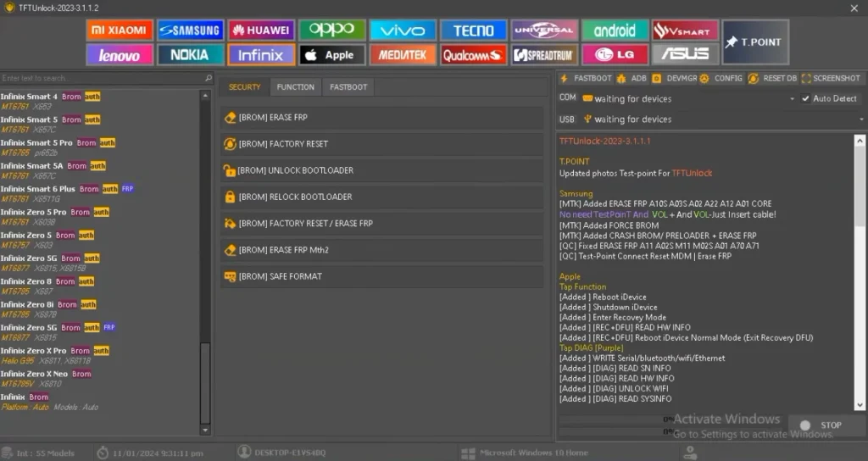Viewport: 868px width, 461px height.
Task: Select the ASUS brand tile
Action: click(685, 55)
